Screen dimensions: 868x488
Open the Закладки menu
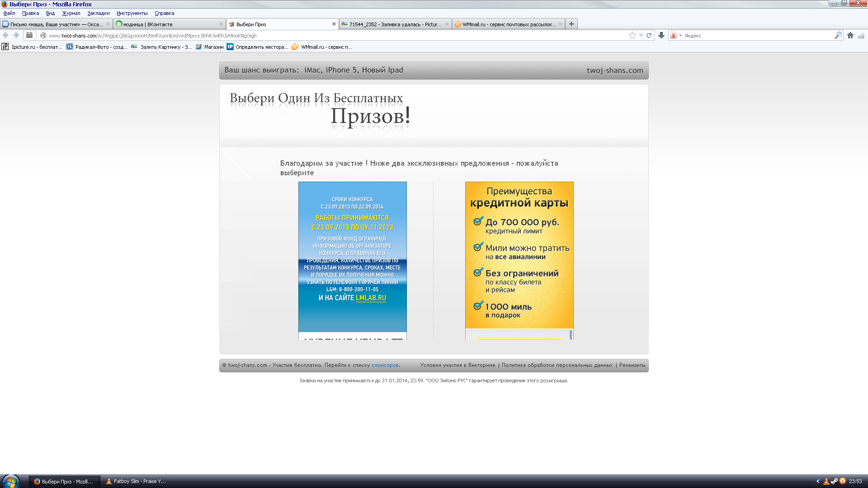point(98,13)
